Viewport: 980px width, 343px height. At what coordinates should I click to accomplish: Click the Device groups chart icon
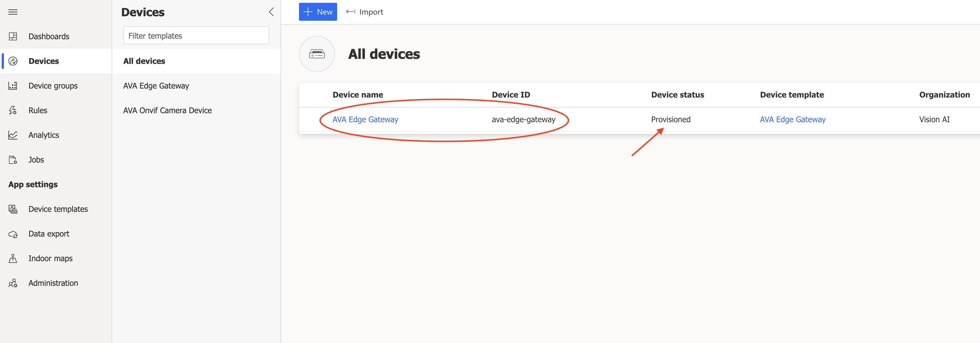point(13,86)
